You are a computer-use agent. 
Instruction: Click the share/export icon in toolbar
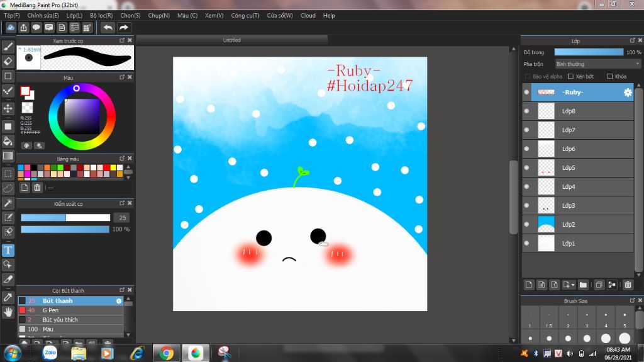click(x=23, y=28)
